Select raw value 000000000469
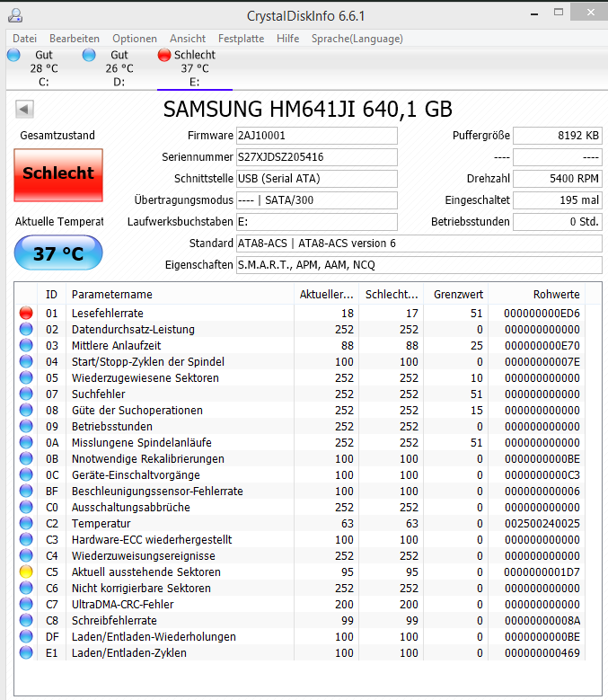 point(542,653)
